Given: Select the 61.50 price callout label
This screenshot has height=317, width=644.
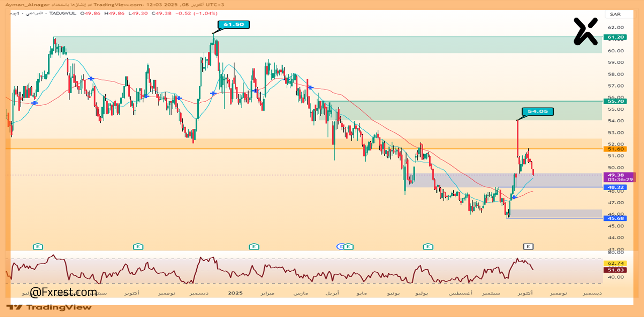Looking at the screenshot, I should click(233, 24).
